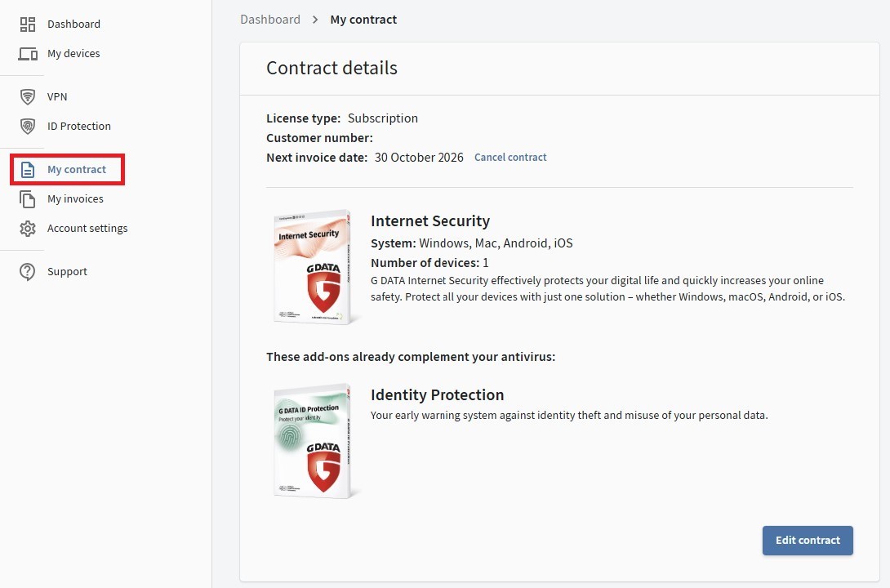Click the My invoices pages icon
This screenshot has width=890, height=588.
point(28,199)
